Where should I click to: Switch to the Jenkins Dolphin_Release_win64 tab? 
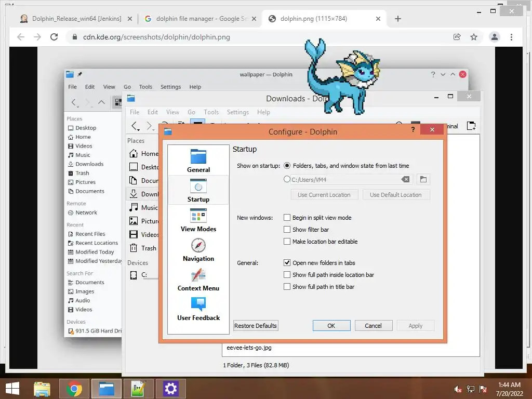[x=76, y=19]
